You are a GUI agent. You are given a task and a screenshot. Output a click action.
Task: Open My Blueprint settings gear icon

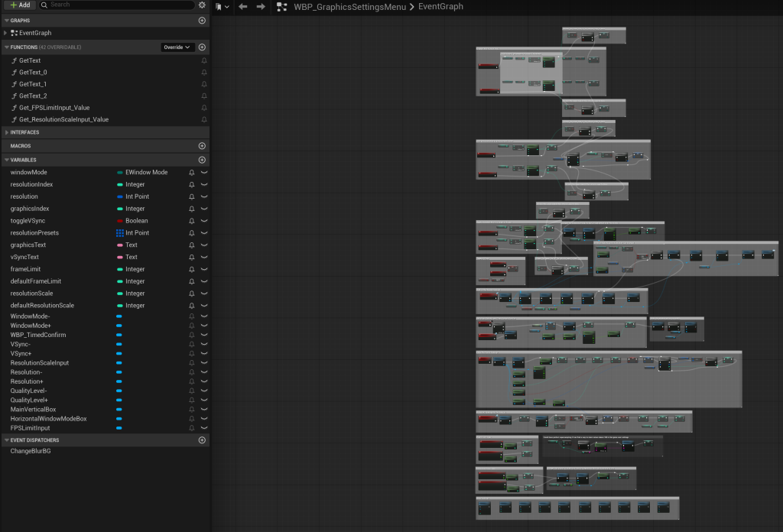[202, 5]
